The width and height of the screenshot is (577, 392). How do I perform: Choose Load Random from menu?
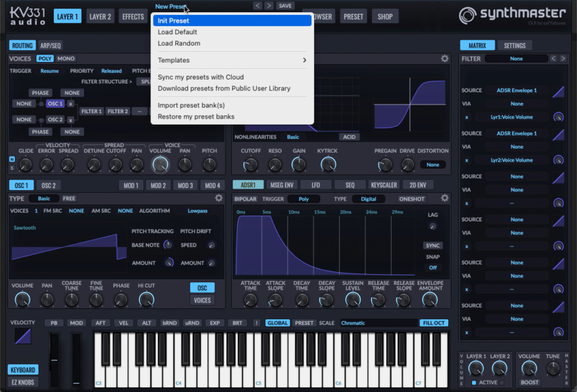point(232,43)
